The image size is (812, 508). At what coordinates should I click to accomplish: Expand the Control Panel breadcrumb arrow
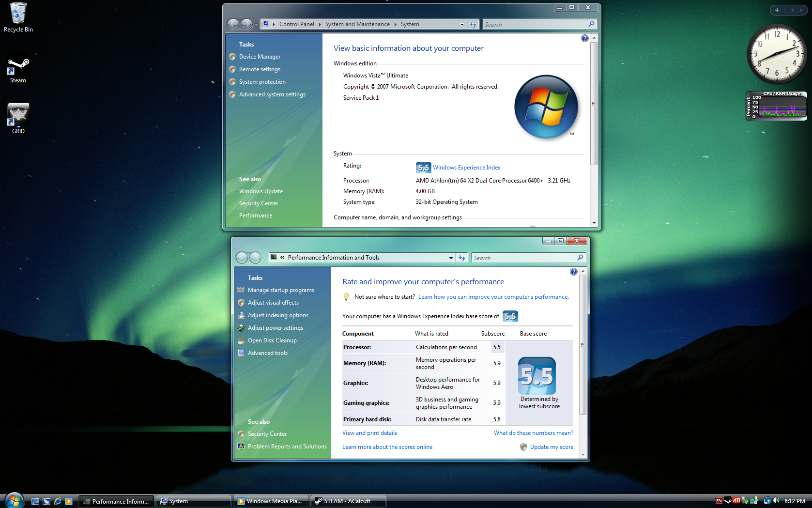pyautogui.click(x=320, y=24)
